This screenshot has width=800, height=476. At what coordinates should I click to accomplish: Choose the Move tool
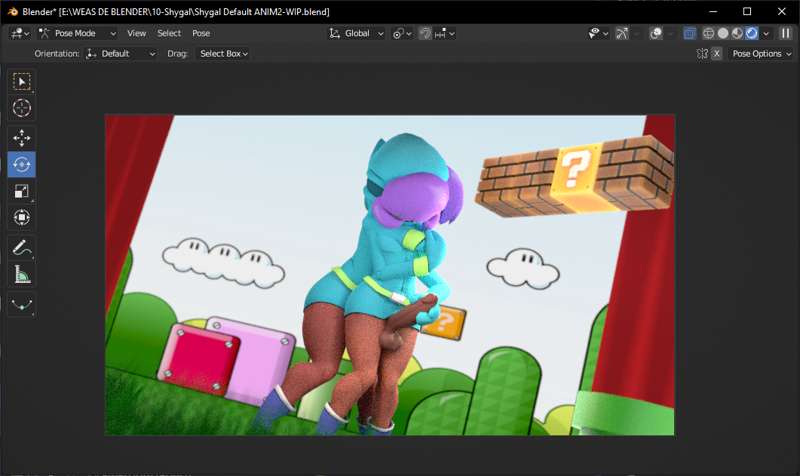coord(21,138)
